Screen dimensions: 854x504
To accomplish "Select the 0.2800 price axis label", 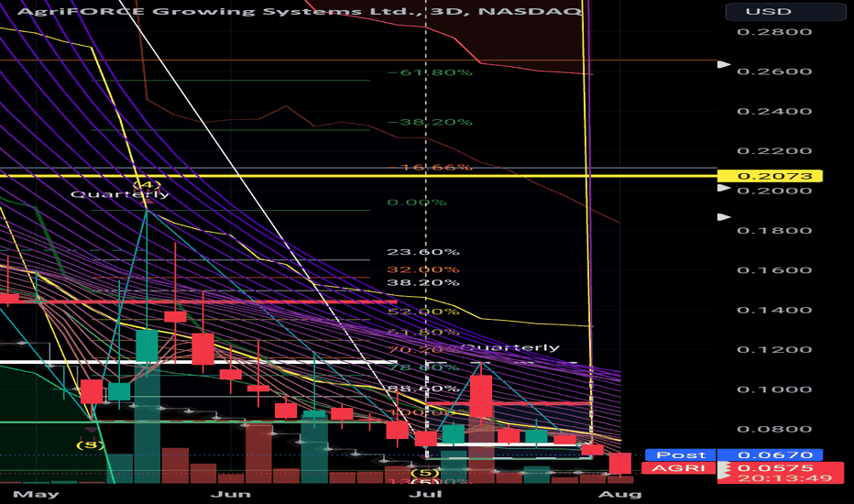I will tap(774, 31).
